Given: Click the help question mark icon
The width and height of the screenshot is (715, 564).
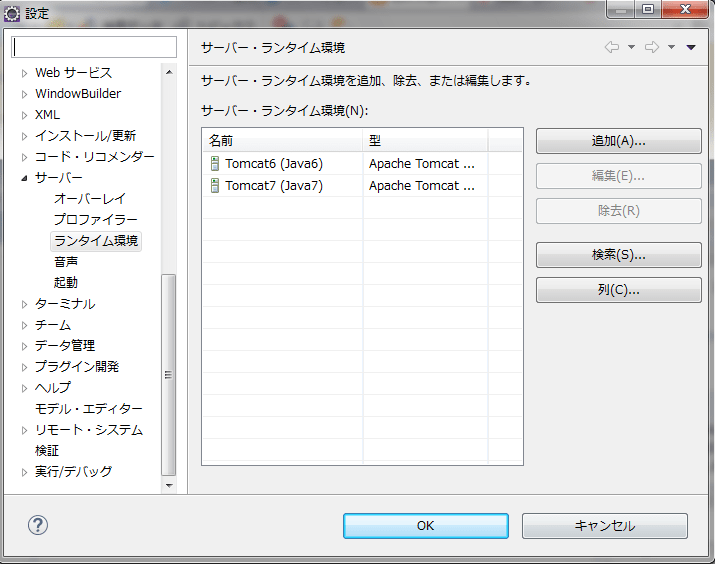Looking at the screenshot, I should 37,525.
